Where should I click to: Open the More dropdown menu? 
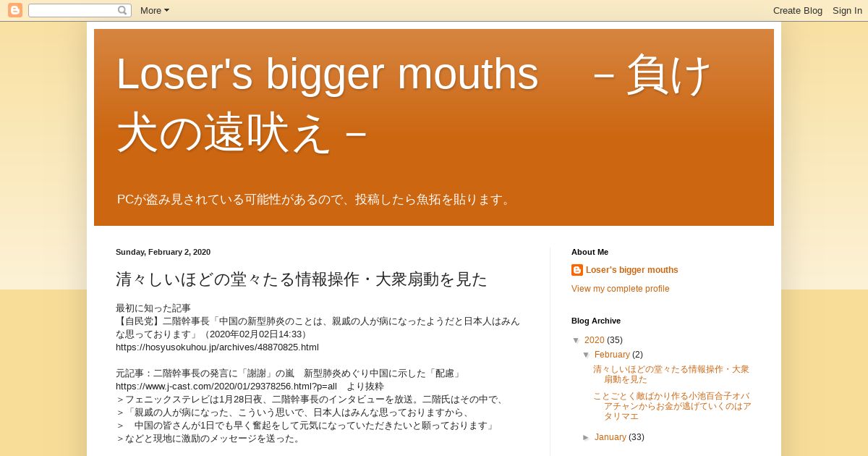(x=155, y=10)
